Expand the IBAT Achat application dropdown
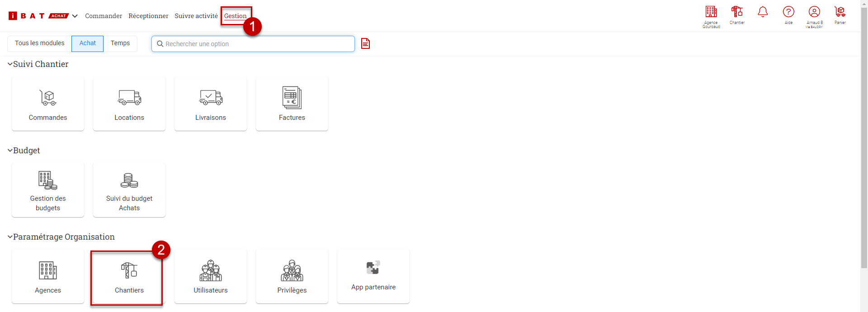The height and width of the screenshot is (312, 868). pyautogui.click(x=75, y=16)
